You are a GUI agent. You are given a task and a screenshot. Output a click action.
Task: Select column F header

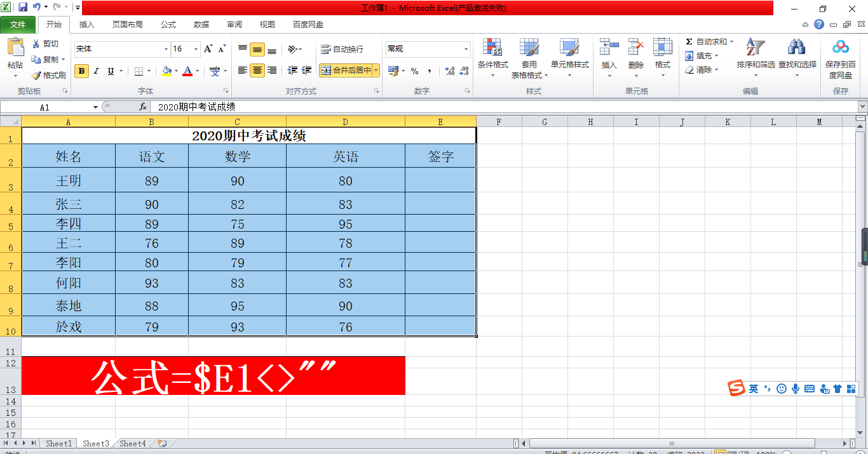pyautogui.click(x=499, y=122)
